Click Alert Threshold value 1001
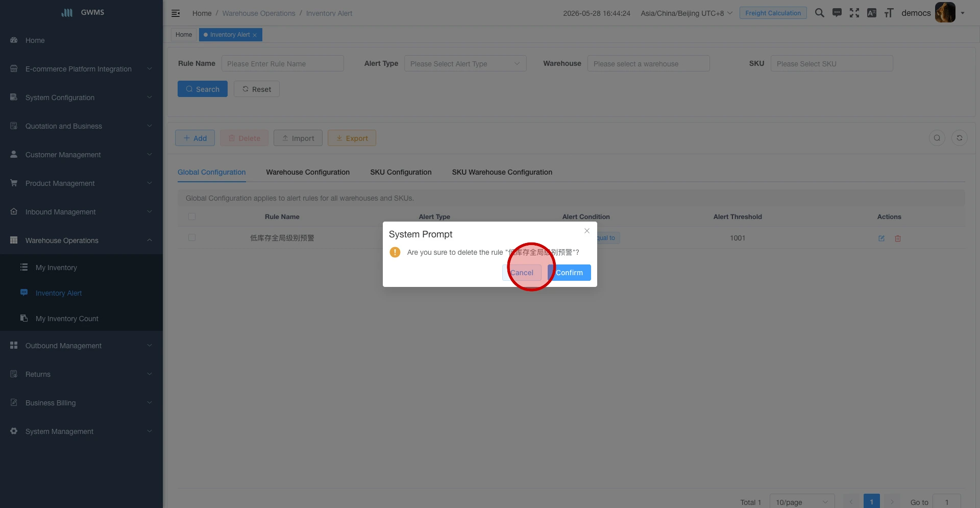Screen dimensions: 980x508 tap(738, 238)
